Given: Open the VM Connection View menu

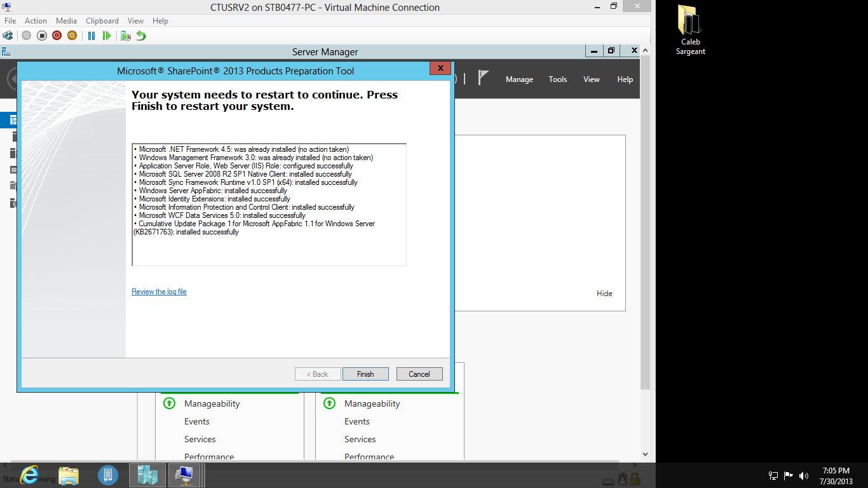Looking at the screenshot, I should point(135,21).
